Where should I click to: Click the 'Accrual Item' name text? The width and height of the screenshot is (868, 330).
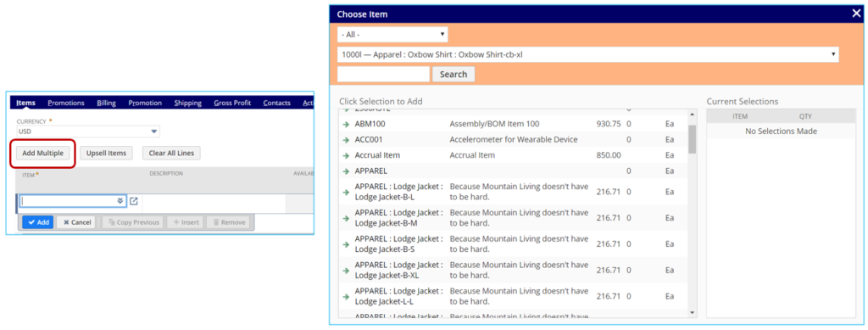pos(377,155)
